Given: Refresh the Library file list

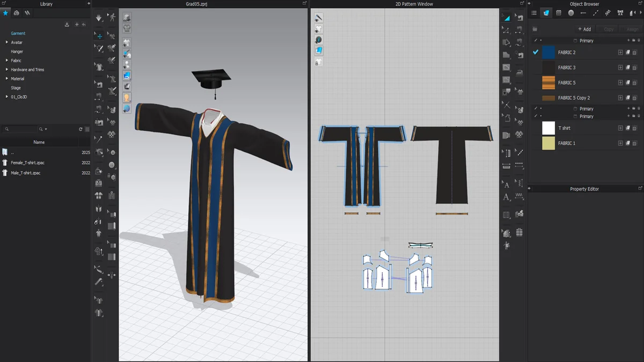Looking at the screenshot, I should [80, 129].
